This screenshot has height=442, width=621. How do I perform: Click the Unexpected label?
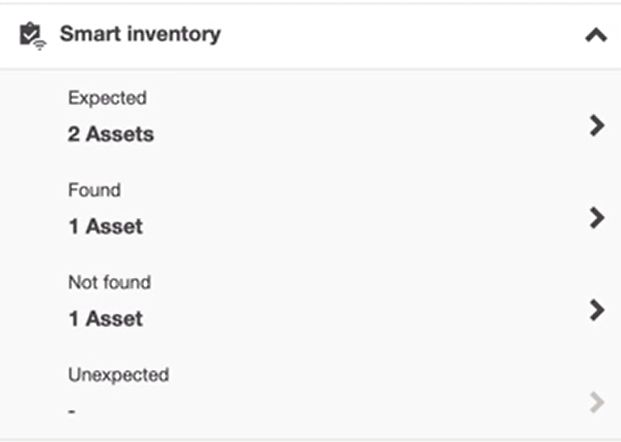click(x=118, y=375)
